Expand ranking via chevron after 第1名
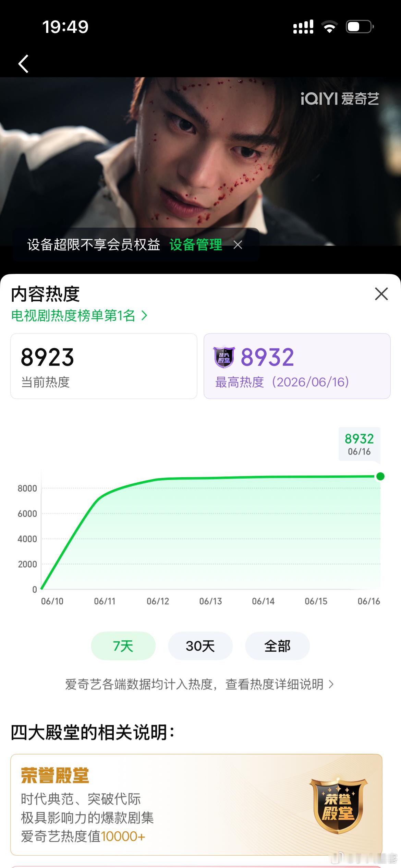401x868 pixels. point(145,315)
